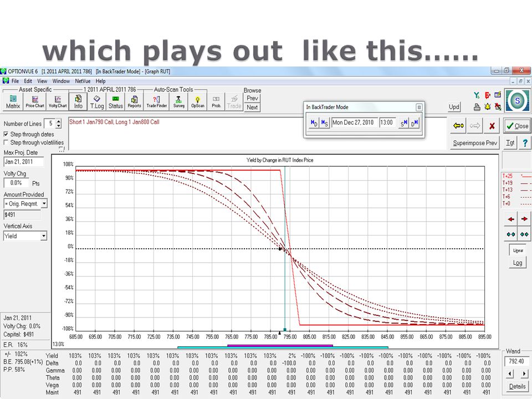The image size is (532, 399).
Task: Launch the Trade Finder tool
Action: (x=157, y=102)
